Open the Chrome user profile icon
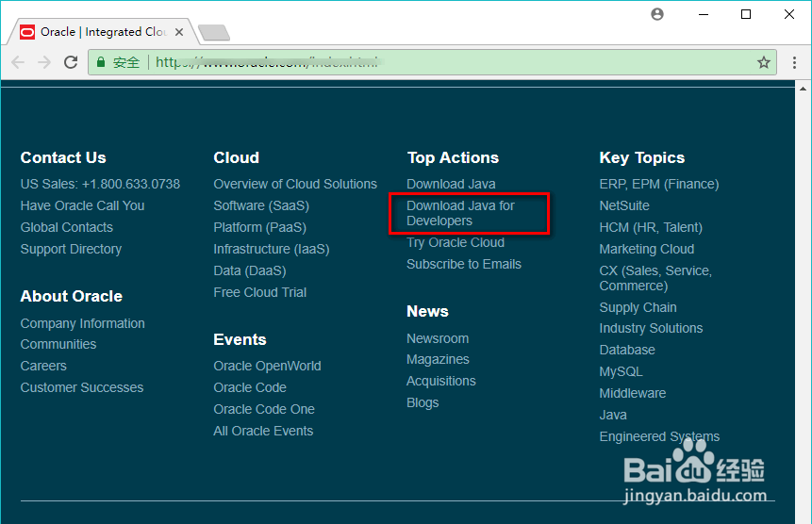Screen dimensions: 812x524 (657, 14)
